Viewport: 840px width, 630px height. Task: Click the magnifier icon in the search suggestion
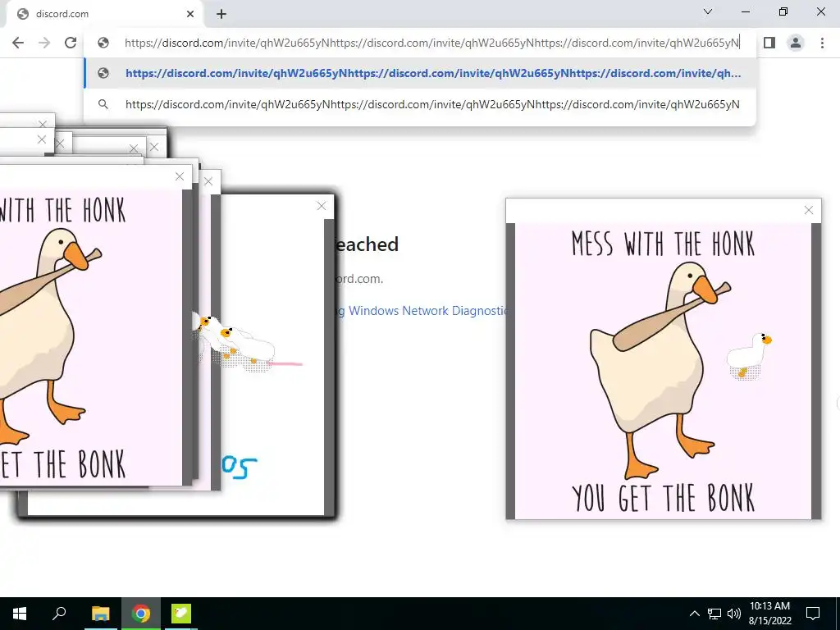[103, 104]
